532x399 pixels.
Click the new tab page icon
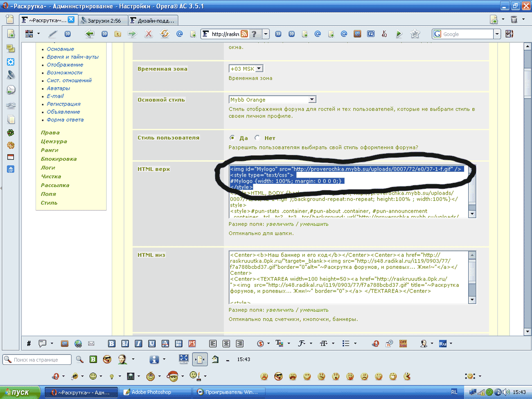point(10,19)
